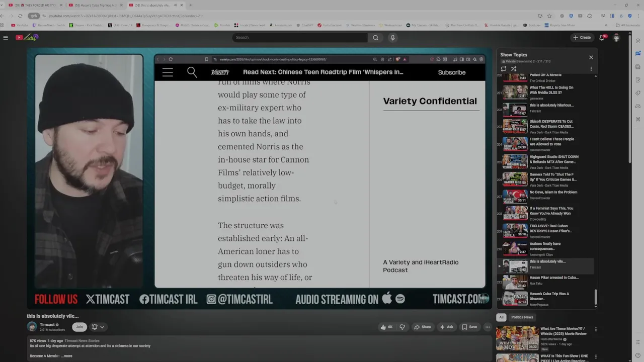Image resolution: width=644 pixels, height=362 pixels.
Task: Open the ChatGPT bookmark
Action: click(305, 25)
